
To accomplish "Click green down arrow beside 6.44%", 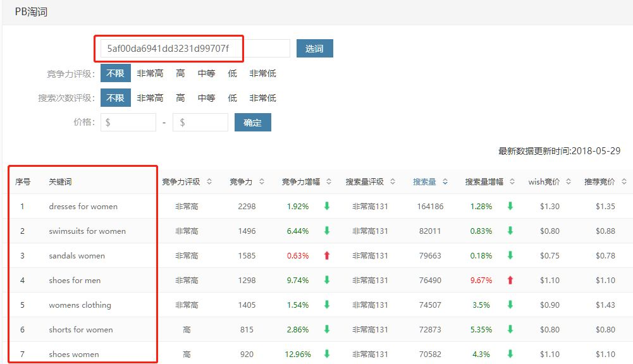I will pos(327,231).
